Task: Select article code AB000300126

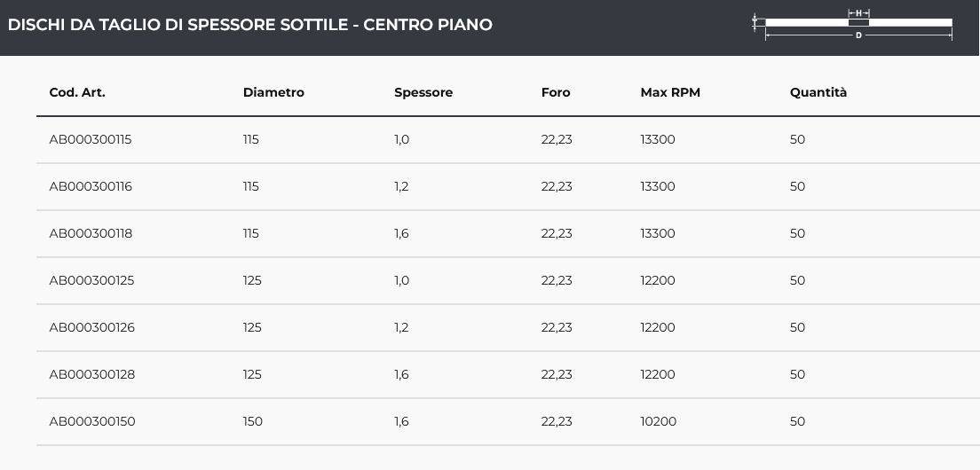Action: (x=91, y=328)
